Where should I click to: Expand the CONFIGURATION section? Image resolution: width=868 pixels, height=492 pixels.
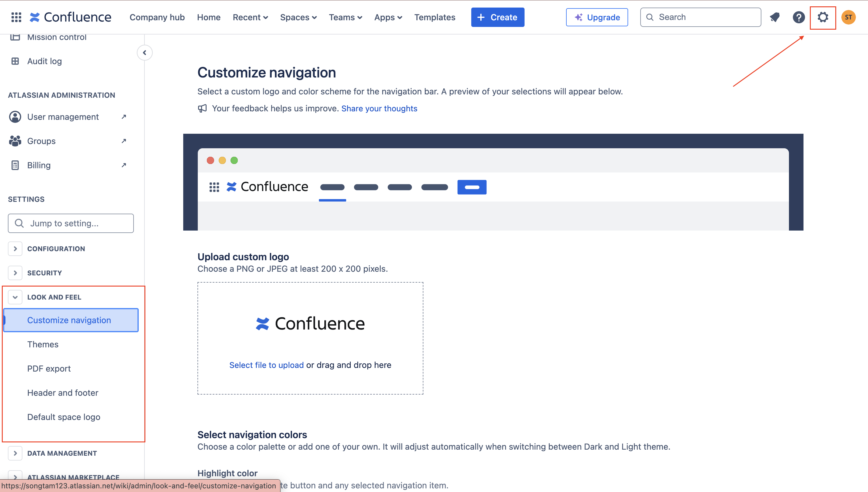15,249
